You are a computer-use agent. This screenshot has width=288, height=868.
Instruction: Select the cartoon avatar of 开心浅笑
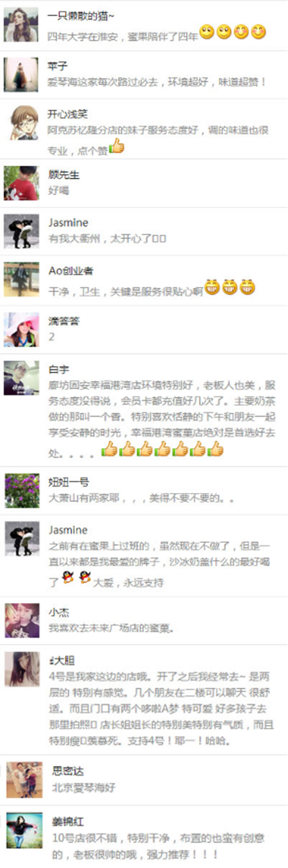tap(21, 123)
